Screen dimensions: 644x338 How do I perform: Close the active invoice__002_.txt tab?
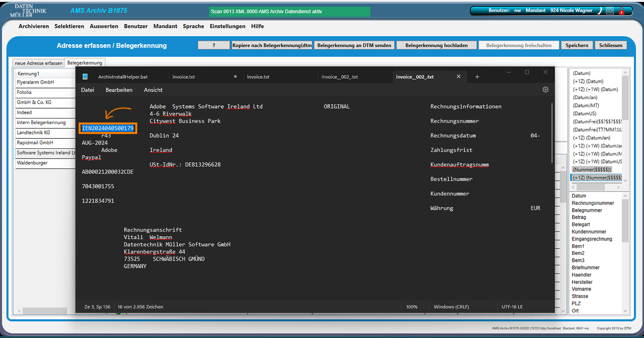[458, 77]
